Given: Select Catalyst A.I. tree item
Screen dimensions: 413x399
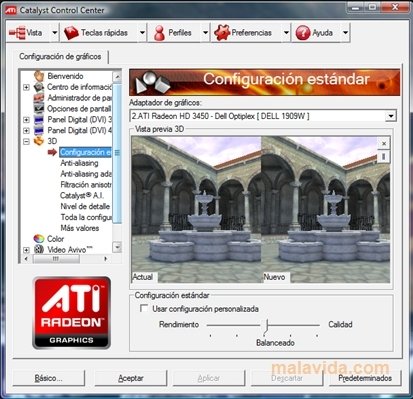Looking at the screenshot, I should (x=82, y=195).
